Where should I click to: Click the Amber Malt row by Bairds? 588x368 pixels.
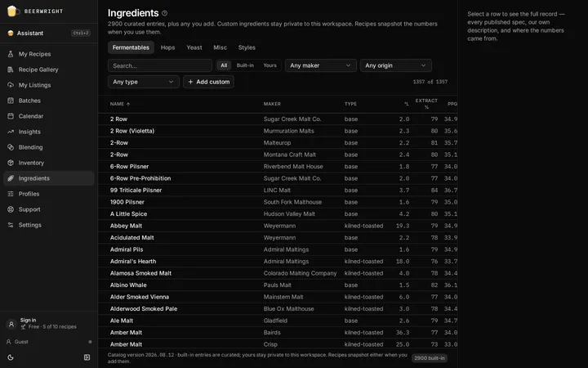click(278, 333)
